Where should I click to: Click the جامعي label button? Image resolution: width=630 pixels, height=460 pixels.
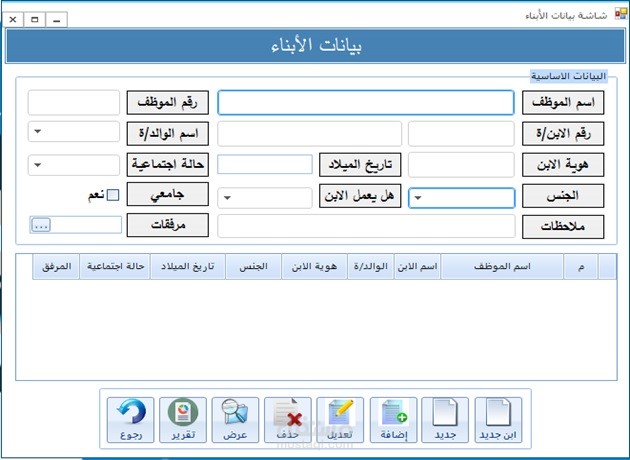click(x=168, y=194)
